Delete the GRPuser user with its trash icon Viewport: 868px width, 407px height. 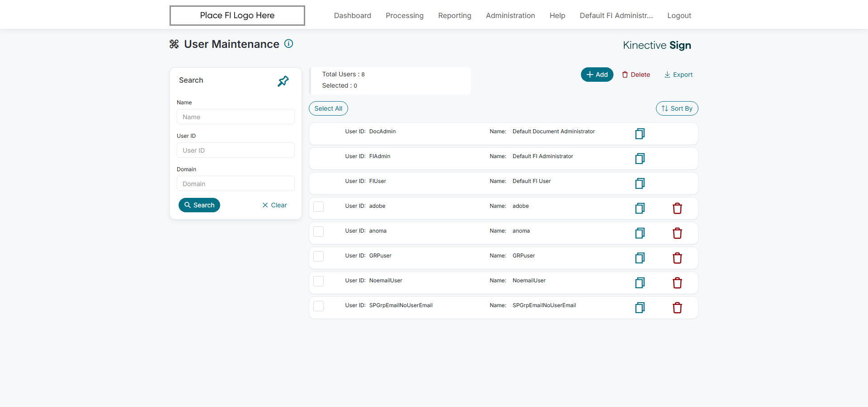coord(677,258)
